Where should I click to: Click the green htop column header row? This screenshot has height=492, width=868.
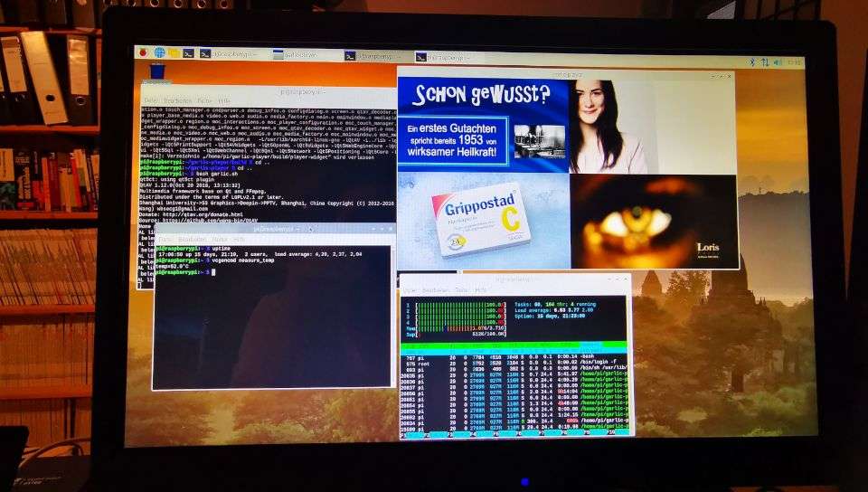pyautogui.click(x=514, y=347)
